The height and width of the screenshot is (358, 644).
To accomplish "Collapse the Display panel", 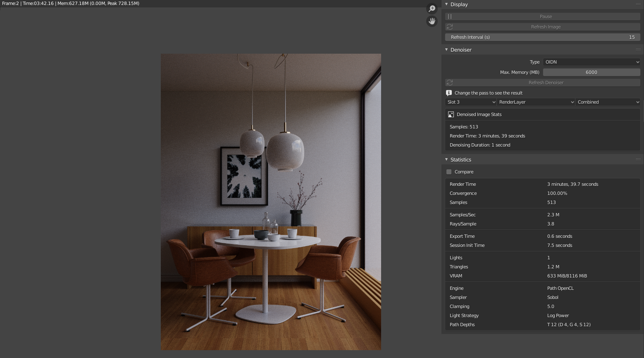I will (446, 4).
